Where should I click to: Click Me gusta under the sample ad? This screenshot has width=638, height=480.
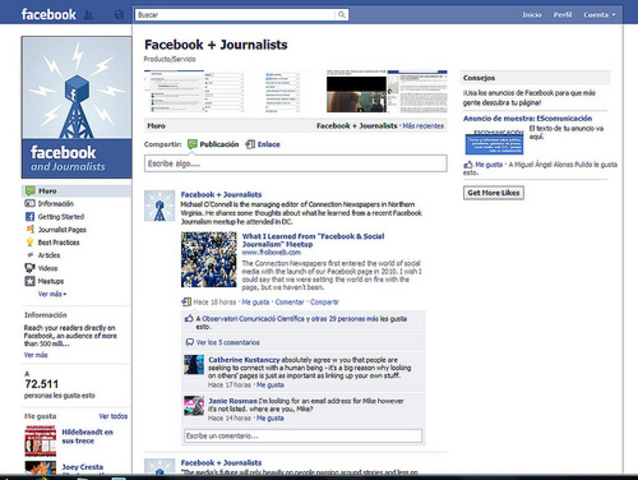tap(489, 165)
